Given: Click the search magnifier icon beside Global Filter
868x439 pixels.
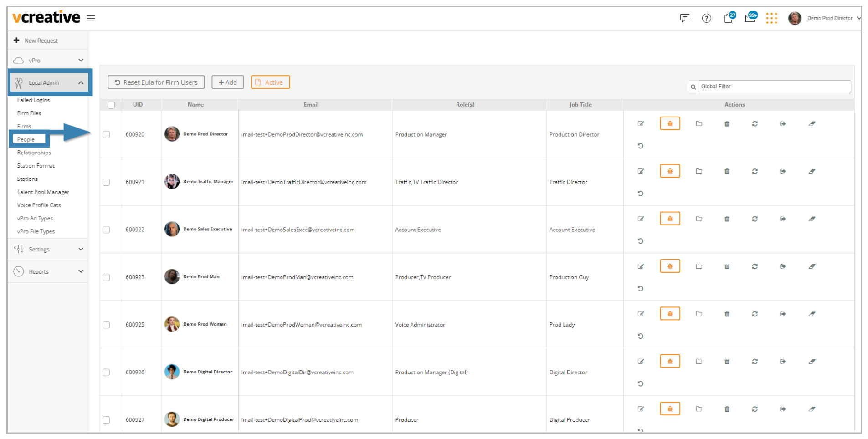Looking at the screenshot, I should click(x=693, y=87).
